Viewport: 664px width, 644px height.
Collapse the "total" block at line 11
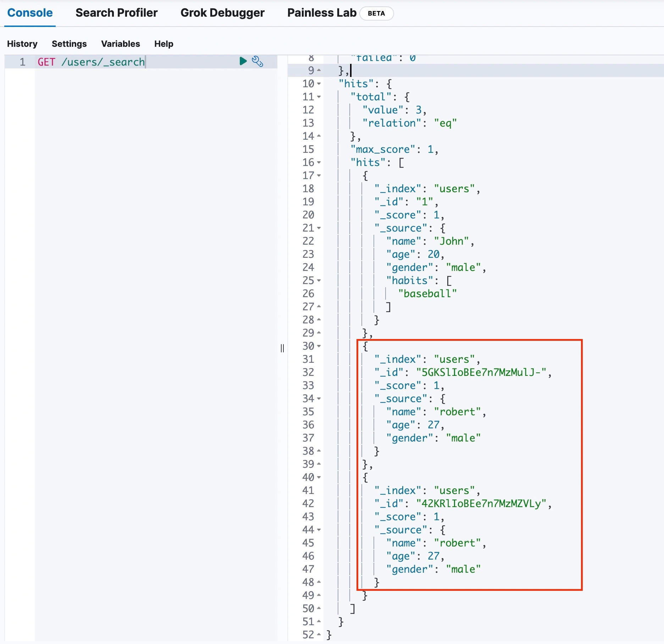click(x=319, y=97)
